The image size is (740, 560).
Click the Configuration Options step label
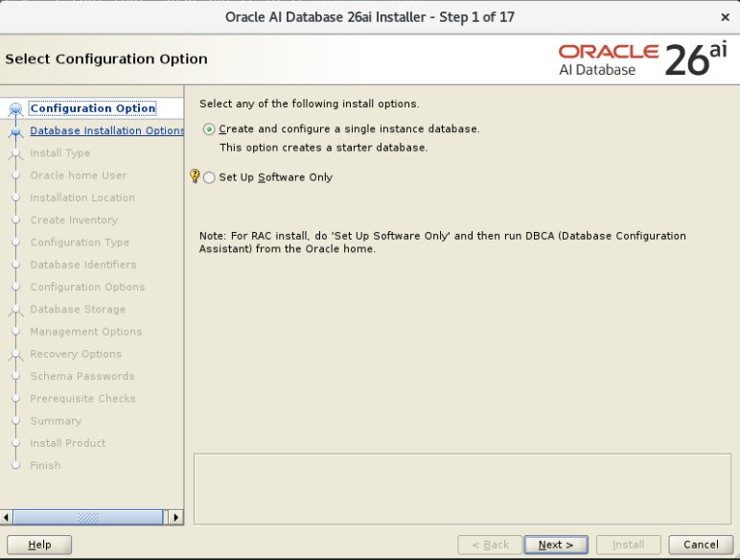point(87,287)
